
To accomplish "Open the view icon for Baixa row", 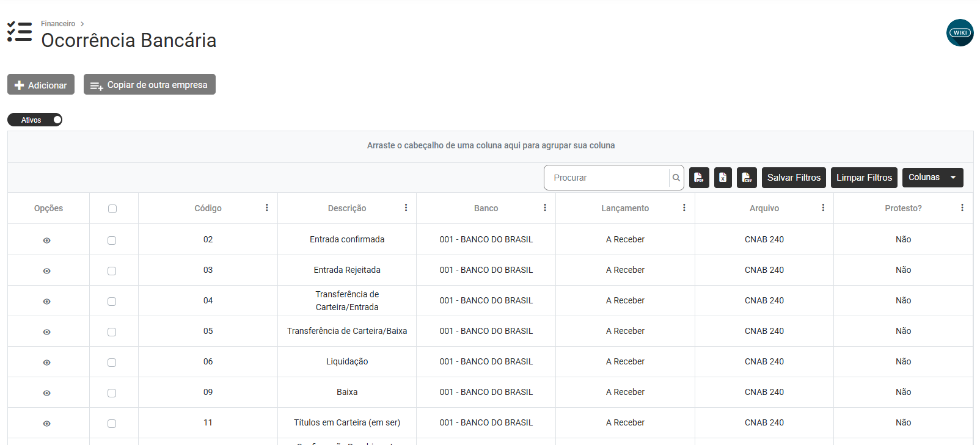I will tap(47, 393).
